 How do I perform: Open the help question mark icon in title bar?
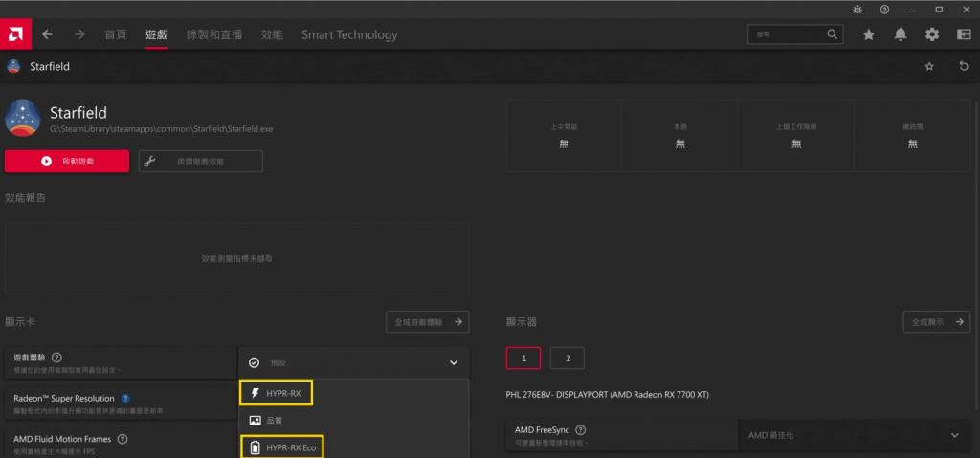click(x=884, y=10)
